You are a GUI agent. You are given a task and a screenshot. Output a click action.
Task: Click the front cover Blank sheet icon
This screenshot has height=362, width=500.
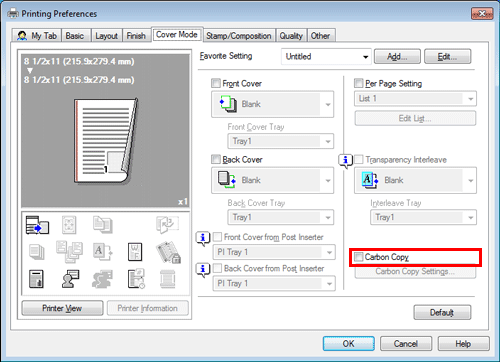228,104
